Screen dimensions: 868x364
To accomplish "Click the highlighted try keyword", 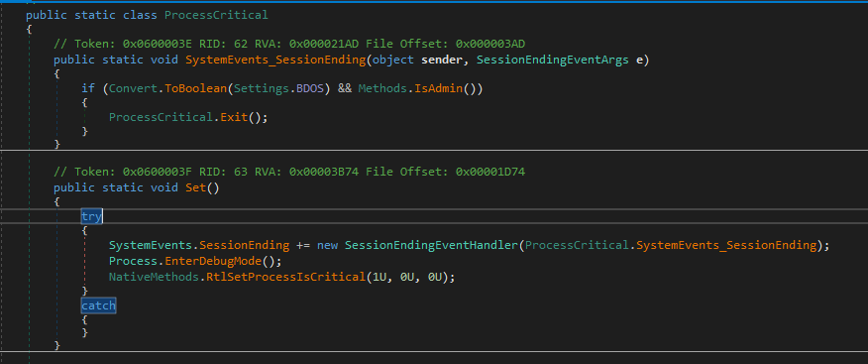I will tap(91, 216).
